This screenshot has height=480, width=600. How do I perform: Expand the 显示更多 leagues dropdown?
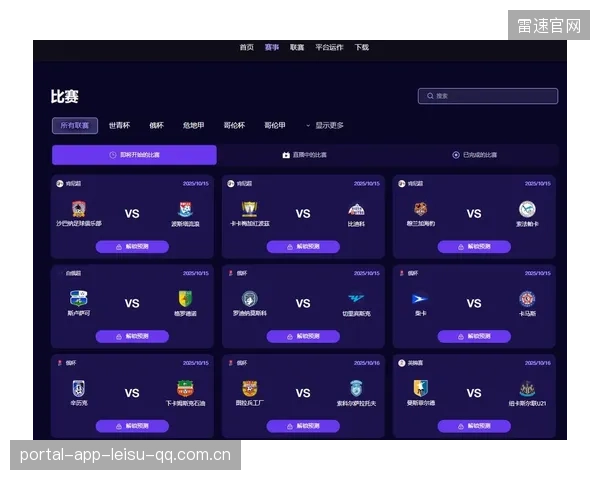(325, 126)
